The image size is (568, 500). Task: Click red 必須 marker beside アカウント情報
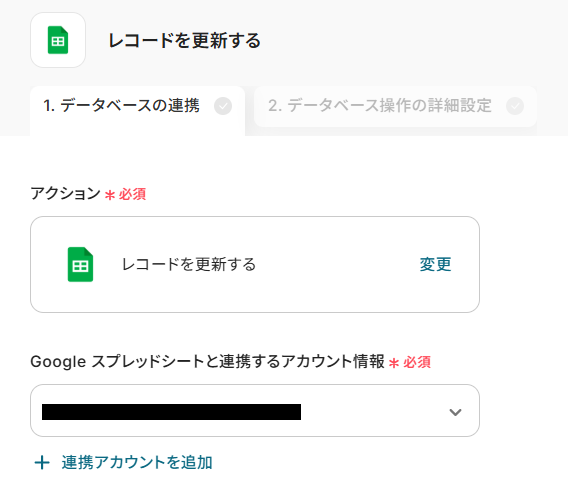pyautogui.click(x=417, y=362)
